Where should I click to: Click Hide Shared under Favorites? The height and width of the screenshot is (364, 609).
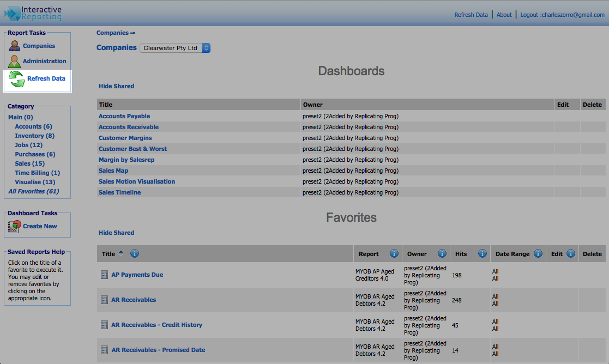117,233
